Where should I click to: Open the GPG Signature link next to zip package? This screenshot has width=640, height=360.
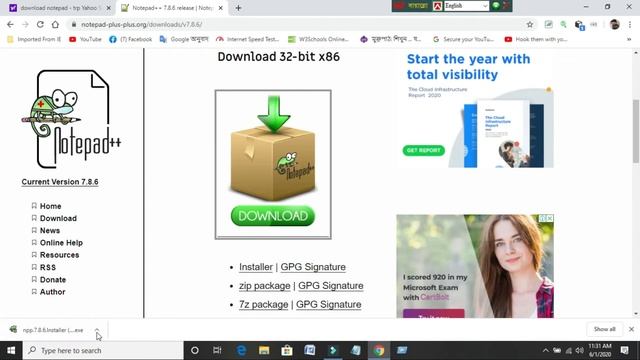point(331,286)
